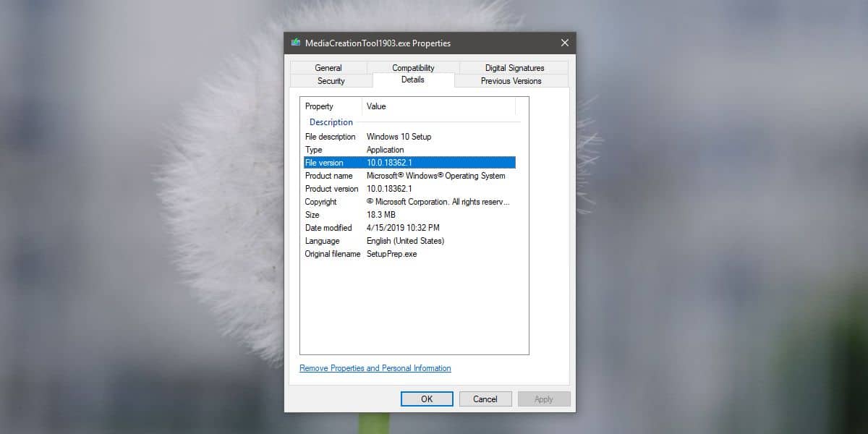Image resolution: width=868 pixels, height=434 pixels.
Task: Select the Digital Signatures tab
Action: coord(514,68)
